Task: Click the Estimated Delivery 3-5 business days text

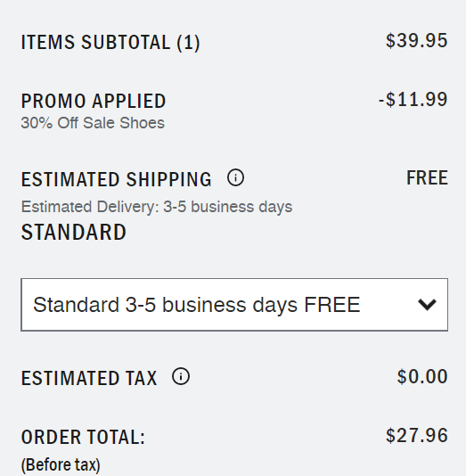Action: tap(157, 207)
